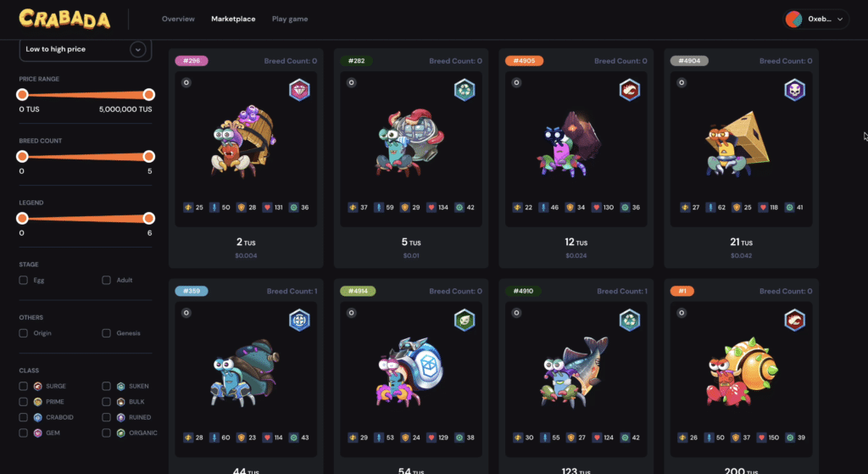868x474 pixels.
Task: Open the Marketplace tab
Action: (x=233, y=19)
